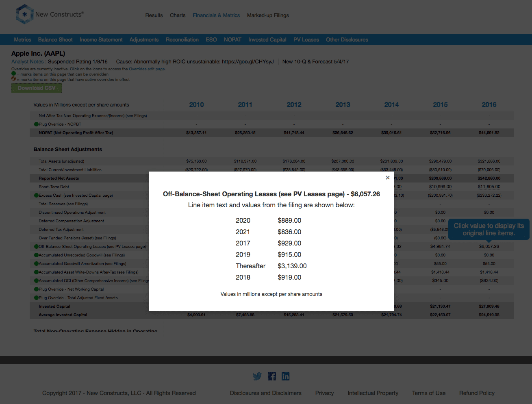Viewport: 532px width, 404px height.
Task: Click the green override dot next to Plug Override - NOPBT
Action: point(36,124)
